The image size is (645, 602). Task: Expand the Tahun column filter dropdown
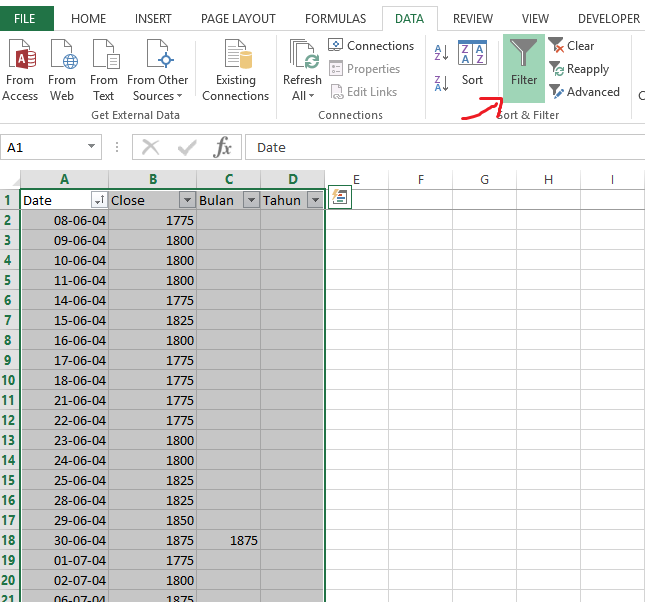315,200
